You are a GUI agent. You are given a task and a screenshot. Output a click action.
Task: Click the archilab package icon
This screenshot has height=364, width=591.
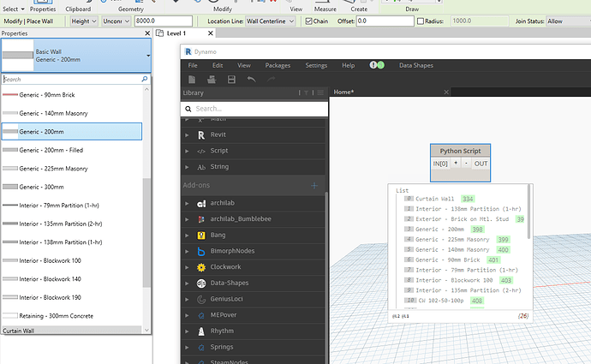(x=201, y=204)
